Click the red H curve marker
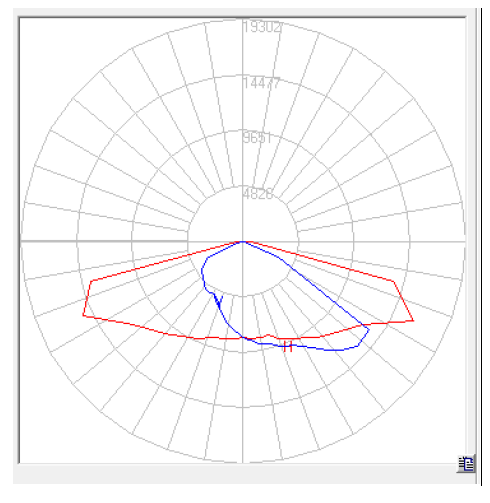This screenshot has height=503, width=490. point(288,347)
